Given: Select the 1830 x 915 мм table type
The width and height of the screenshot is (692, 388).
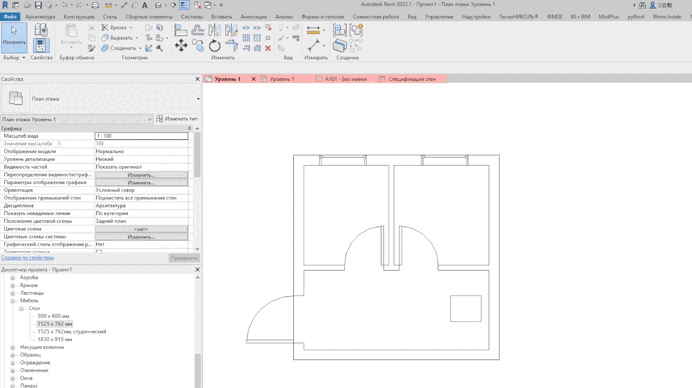Looking at the screenshot, I should click(55, 339).
